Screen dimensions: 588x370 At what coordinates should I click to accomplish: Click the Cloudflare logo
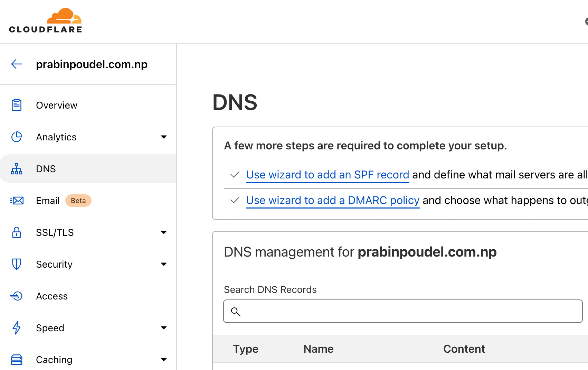(x=45, y=20)
